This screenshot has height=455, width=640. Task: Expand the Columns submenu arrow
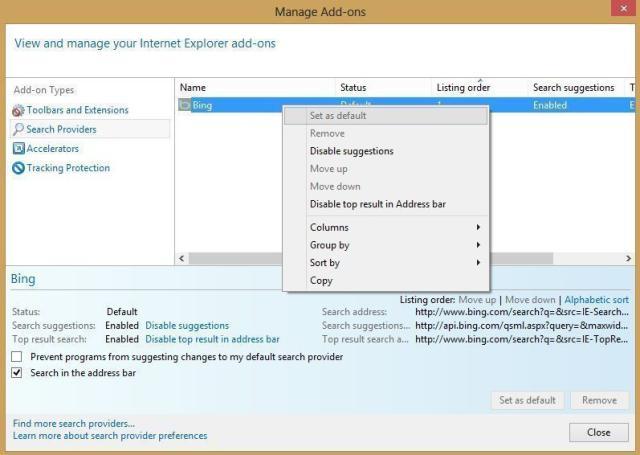(x=478, y=227)
